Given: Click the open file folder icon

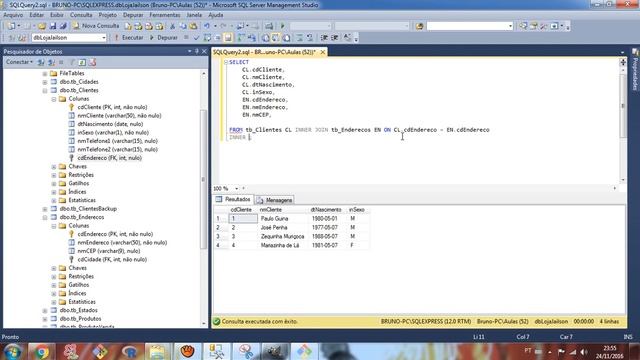Looking at the screenshot, I should [42, 26].
